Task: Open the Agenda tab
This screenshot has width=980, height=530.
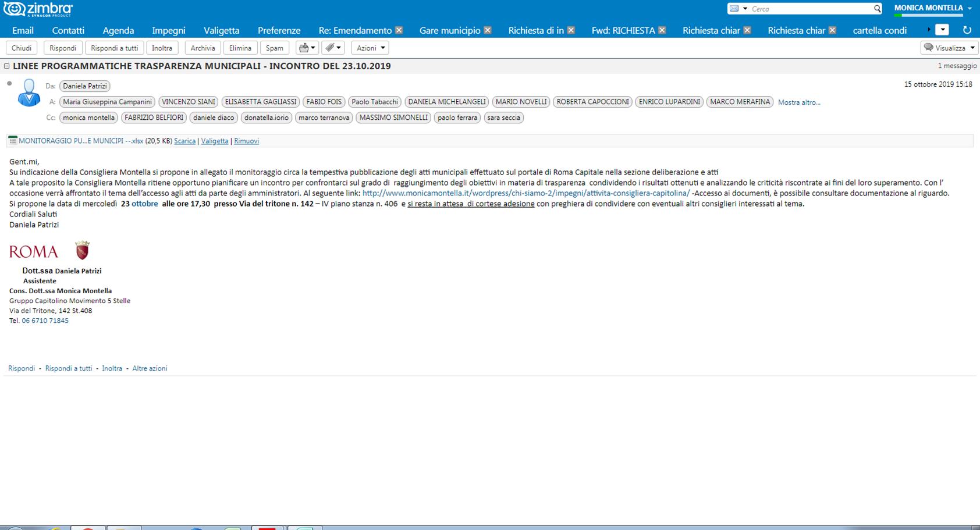Action: (x=118, y=30)
